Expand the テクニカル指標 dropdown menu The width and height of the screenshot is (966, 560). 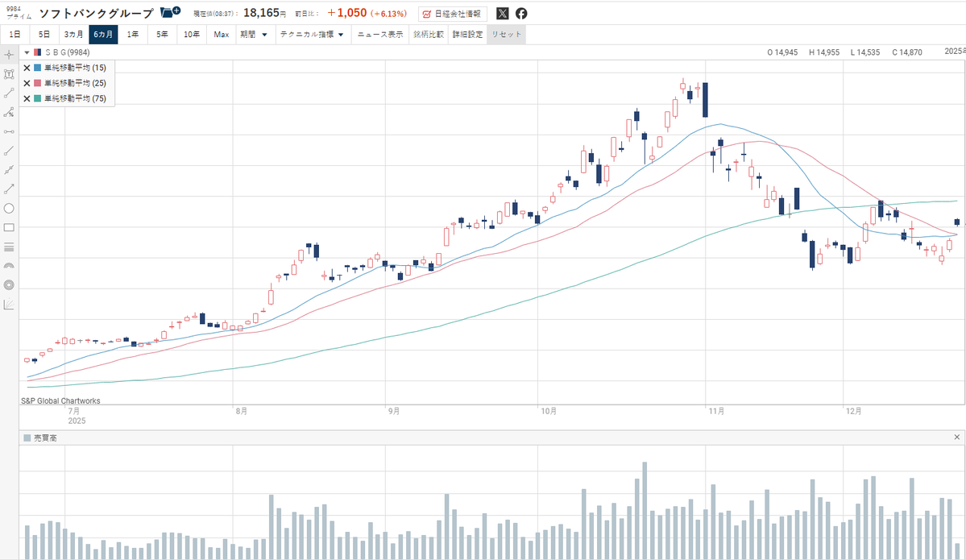click(311, 35)
